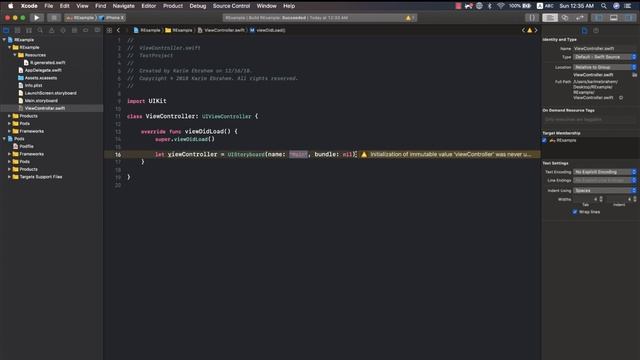Viewport: 640px width, 360px height.
Task: Open the Type dropdown in inspector
Action: point(604,57)
